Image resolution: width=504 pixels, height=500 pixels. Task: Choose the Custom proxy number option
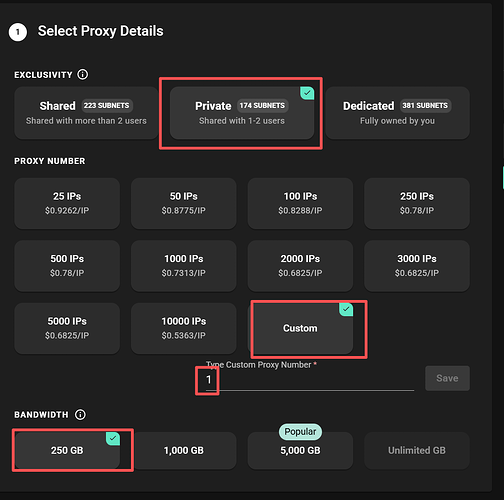300,328
